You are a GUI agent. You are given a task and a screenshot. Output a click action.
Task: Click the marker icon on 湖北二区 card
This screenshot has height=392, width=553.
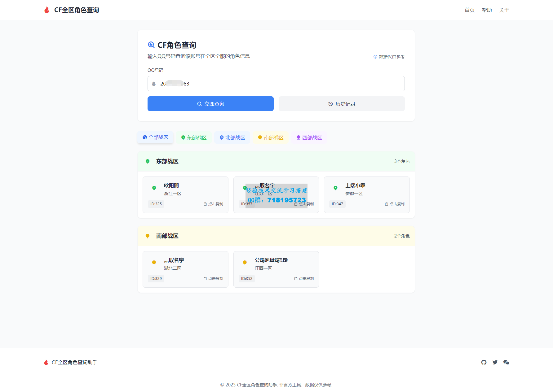pos(154,263)
